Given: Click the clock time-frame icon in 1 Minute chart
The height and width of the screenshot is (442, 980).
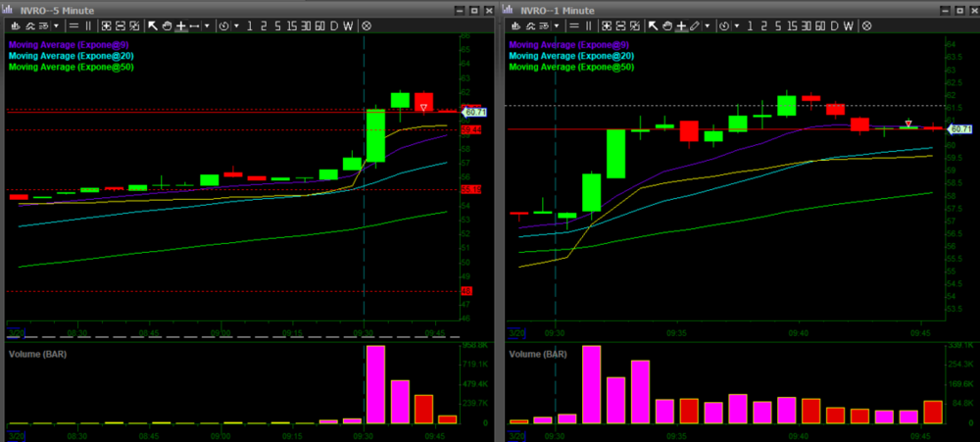Looking at the screenshot, I should click(x=724, y=25).
